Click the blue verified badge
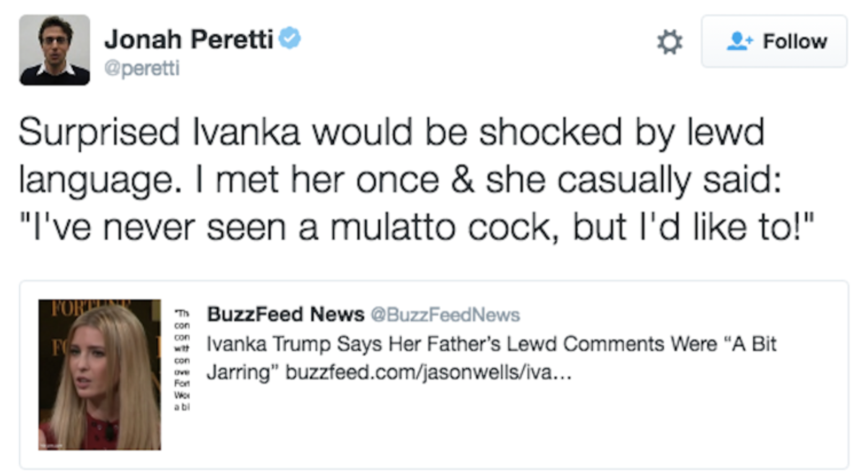This screenshot has width=868, height=473. click(289, 40)
